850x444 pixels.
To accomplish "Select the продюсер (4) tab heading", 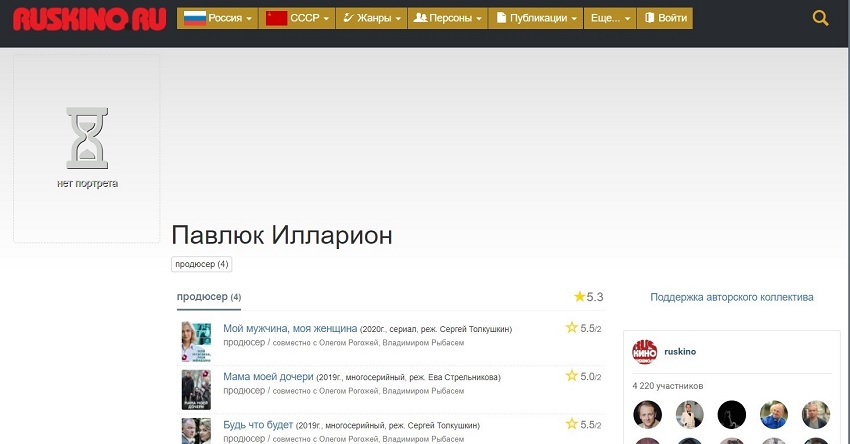I will [209, 297].
